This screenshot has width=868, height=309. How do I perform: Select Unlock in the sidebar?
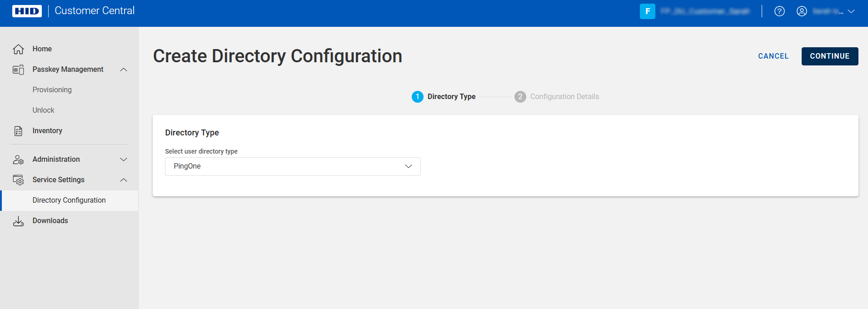44,110
